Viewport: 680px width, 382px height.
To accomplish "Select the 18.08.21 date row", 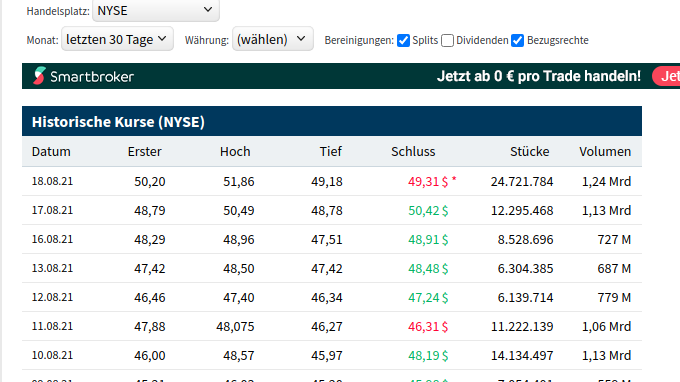I will click(x=332, y=181).
